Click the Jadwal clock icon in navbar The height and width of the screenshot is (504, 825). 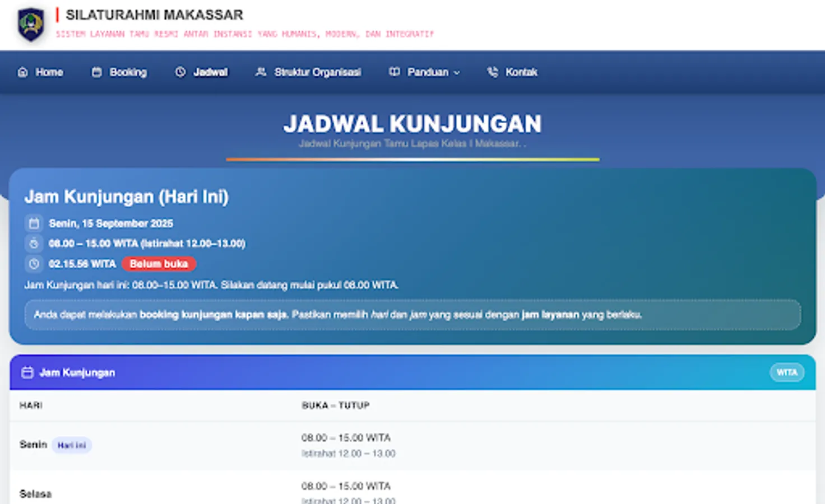coord(180,72)
